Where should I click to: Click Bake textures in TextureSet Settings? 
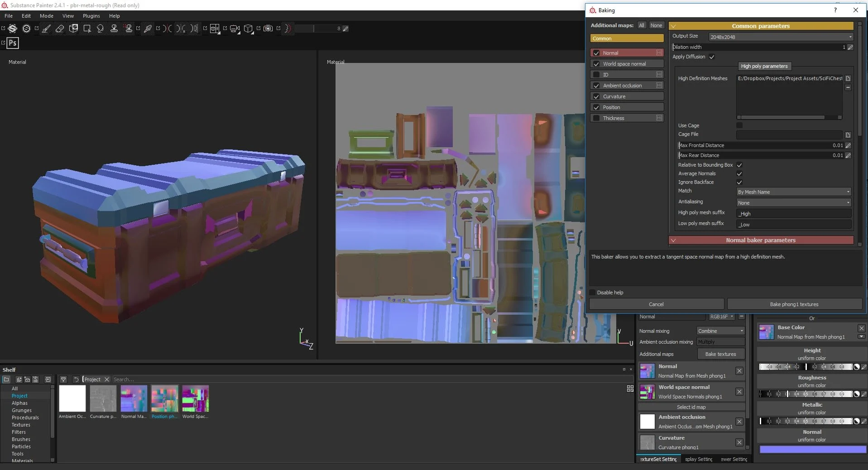pyautogui.click(x=720, y=354)
